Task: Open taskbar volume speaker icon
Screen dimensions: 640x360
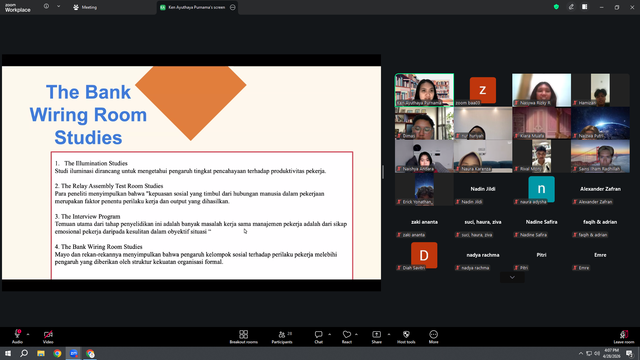Action: (x=597, y=353)
